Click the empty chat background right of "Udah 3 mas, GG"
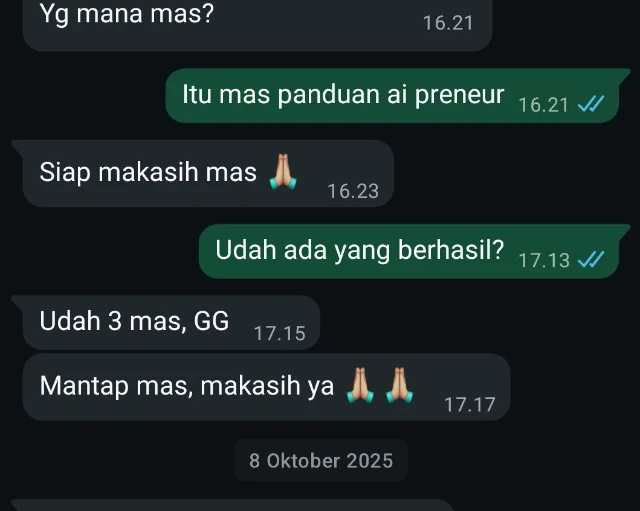The width and height of the screenshot is (640, 511). pos(478,322)
